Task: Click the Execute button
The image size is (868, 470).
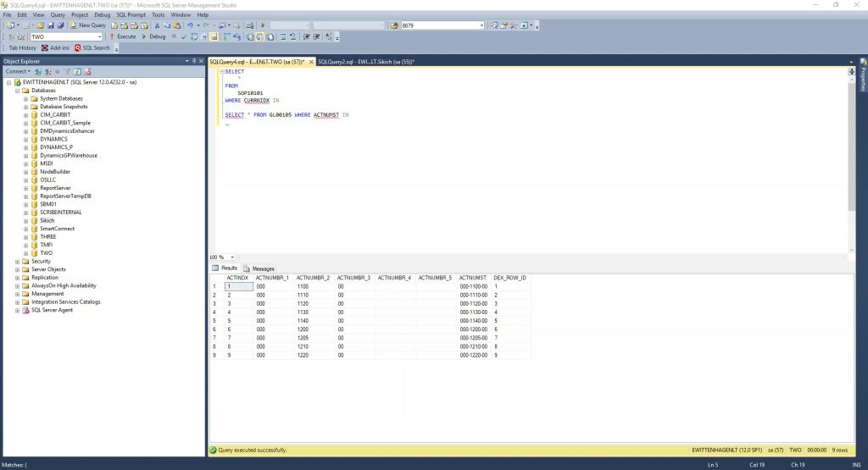Action: point(123,36)
